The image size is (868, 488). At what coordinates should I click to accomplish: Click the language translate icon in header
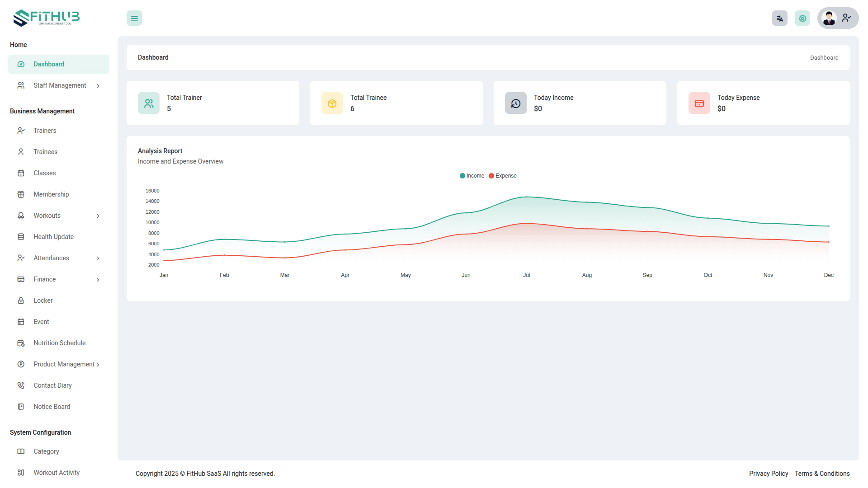(779, 19)
